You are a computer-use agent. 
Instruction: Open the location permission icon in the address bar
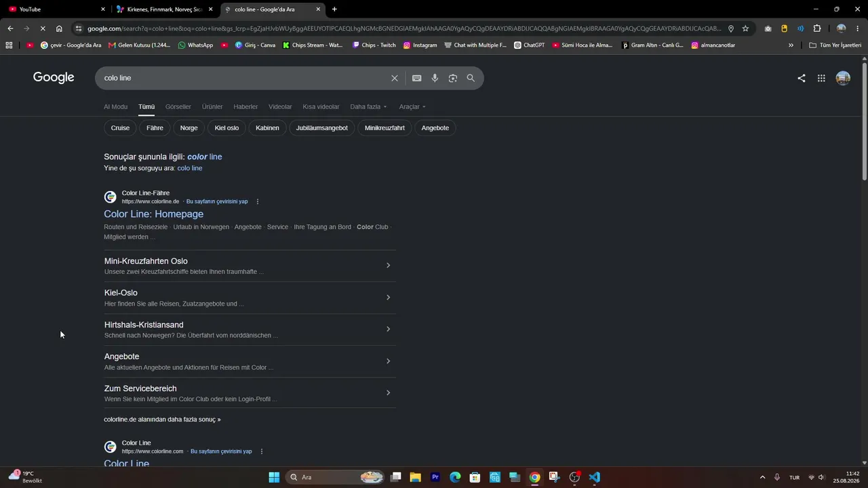point(730,28)
